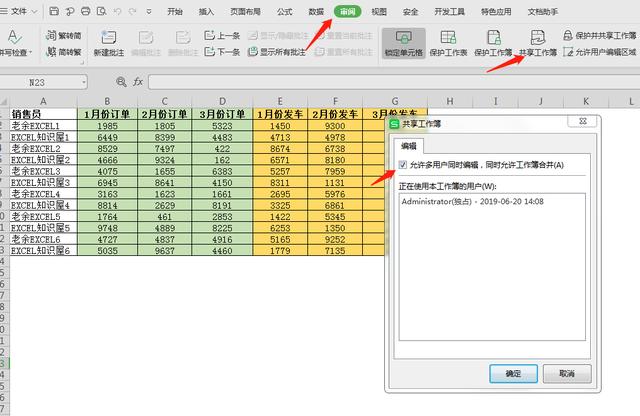Image resolution: width=640 pixels, height=416 pixels.
Task: Select cell with value 9637
Action: pos(164,250)
